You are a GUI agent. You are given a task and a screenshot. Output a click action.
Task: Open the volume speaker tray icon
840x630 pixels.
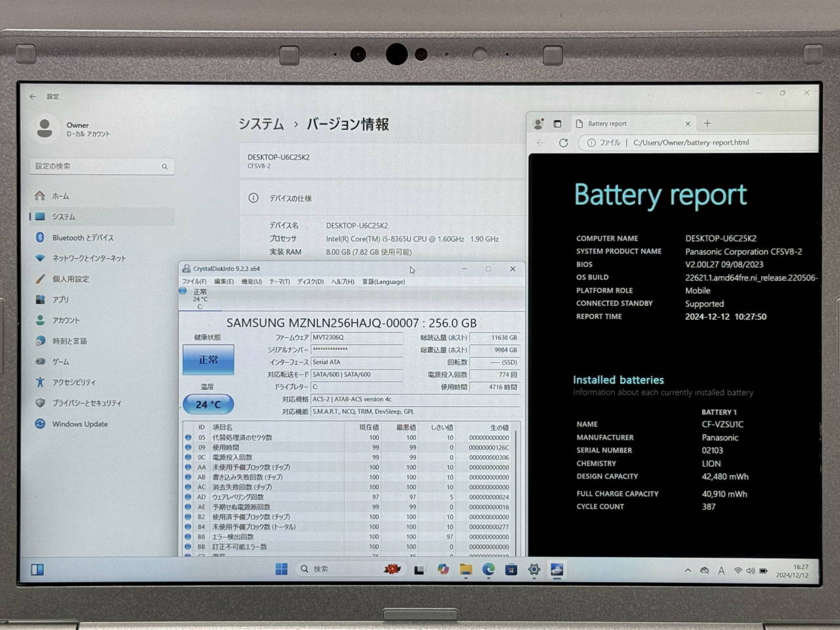750,570
